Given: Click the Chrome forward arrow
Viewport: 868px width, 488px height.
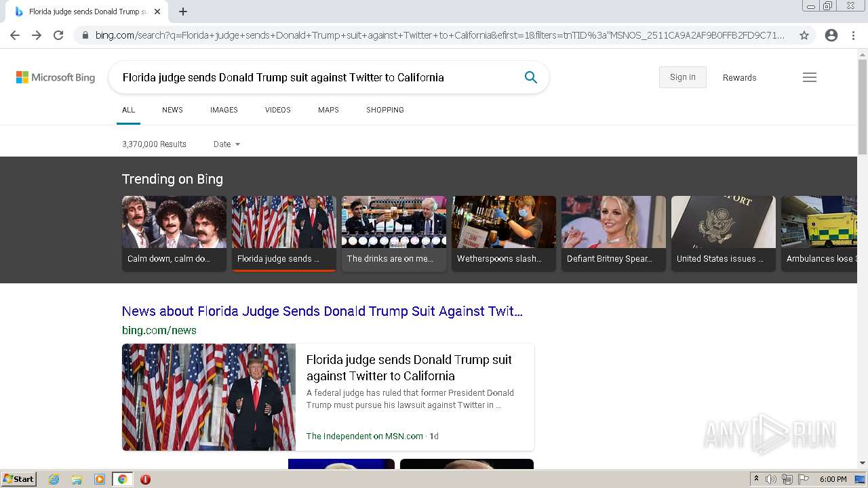Looking at the screenshot, I should click(37, 35).
